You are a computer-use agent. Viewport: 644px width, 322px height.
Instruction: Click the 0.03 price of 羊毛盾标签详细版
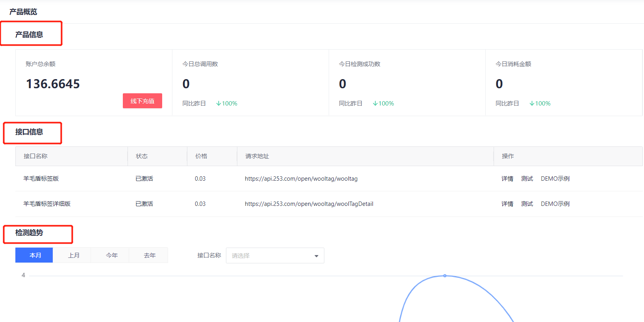[200, 204]
